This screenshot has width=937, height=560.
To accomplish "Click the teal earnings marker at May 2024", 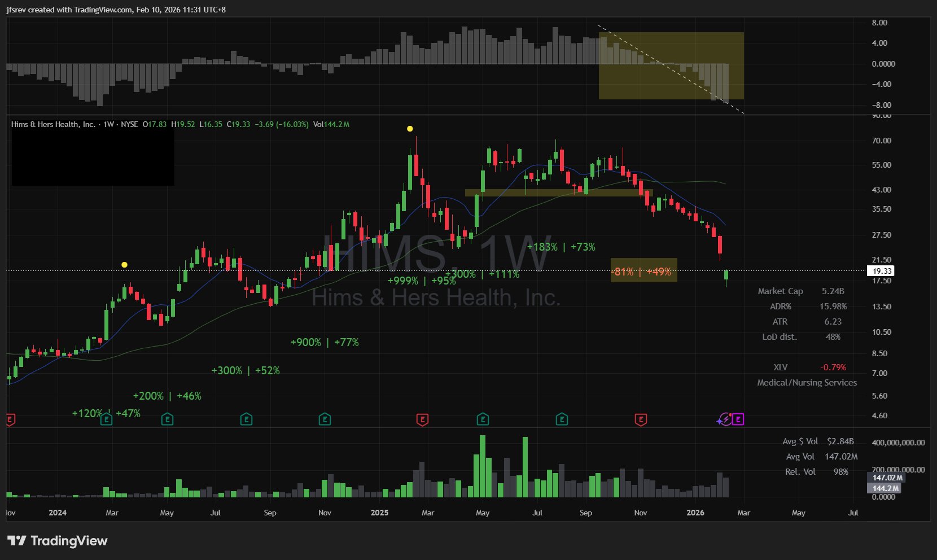I will point(167,419).
